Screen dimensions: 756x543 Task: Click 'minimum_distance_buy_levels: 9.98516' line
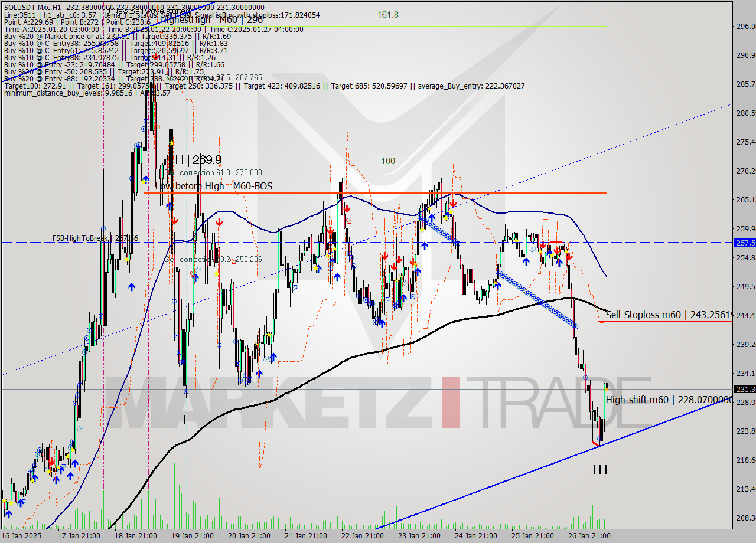coord(86,93)
